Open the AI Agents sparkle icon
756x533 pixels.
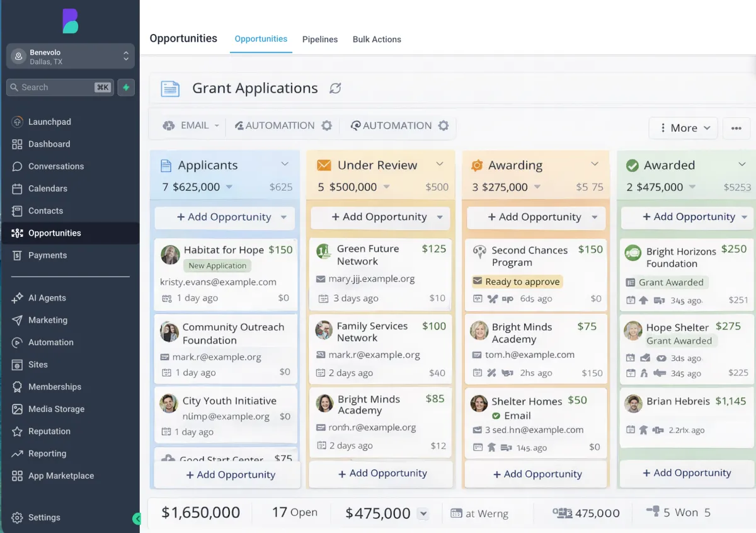pyautogui.click(x=18, y=298)
